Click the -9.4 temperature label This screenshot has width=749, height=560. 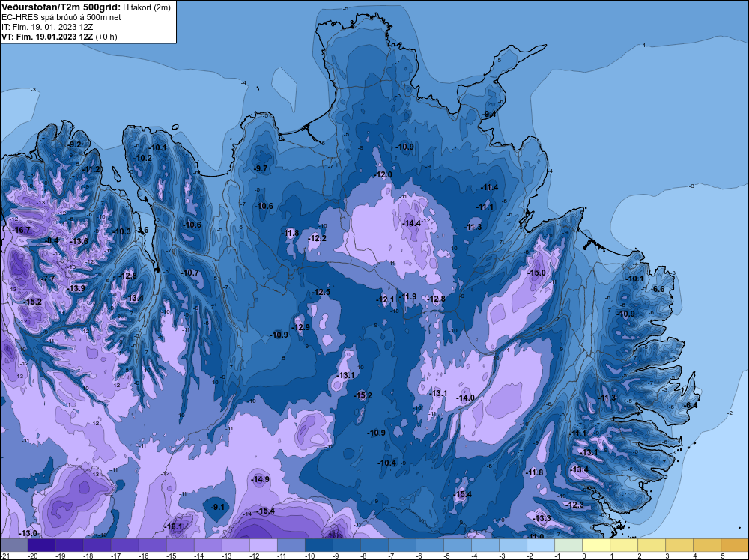click(x=490, y=115)
